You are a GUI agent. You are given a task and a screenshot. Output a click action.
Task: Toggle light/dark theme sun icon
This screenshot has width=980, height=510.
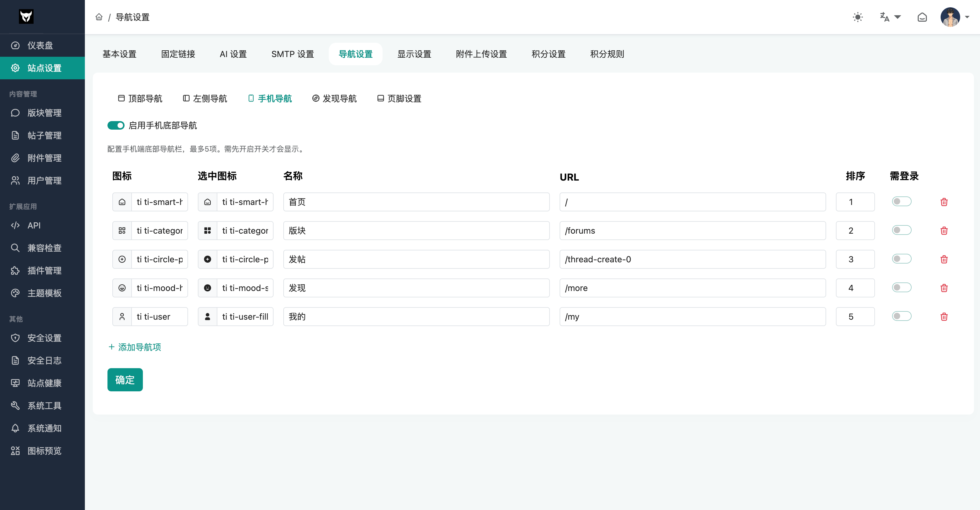pos(858,17)
